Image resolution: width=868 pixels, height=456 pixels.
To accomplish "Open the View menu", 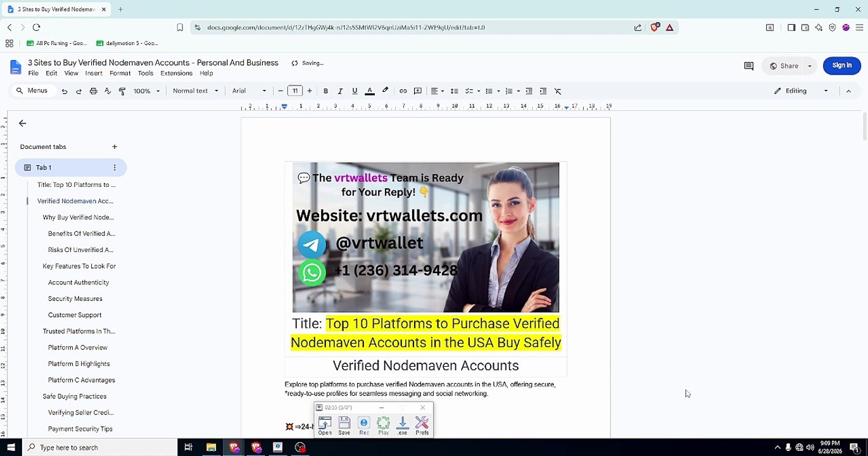I will point(71,73).
